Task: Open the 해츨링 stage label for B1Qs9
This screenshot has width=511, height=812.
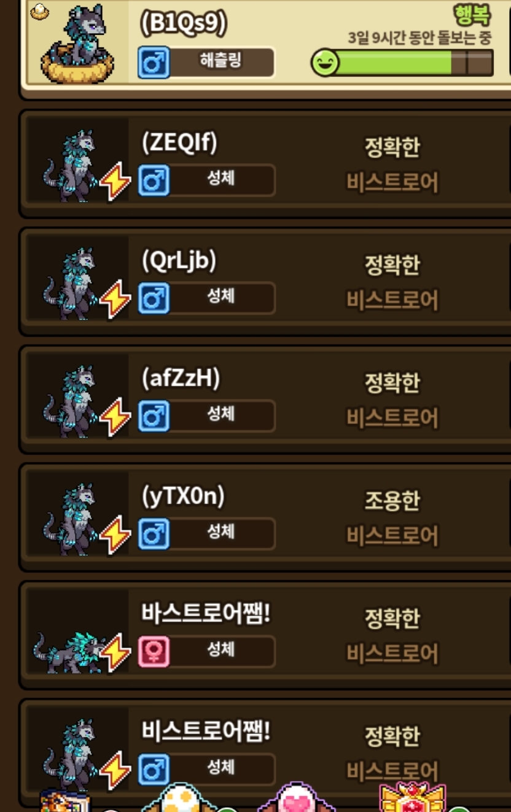Action: (222, 62)
